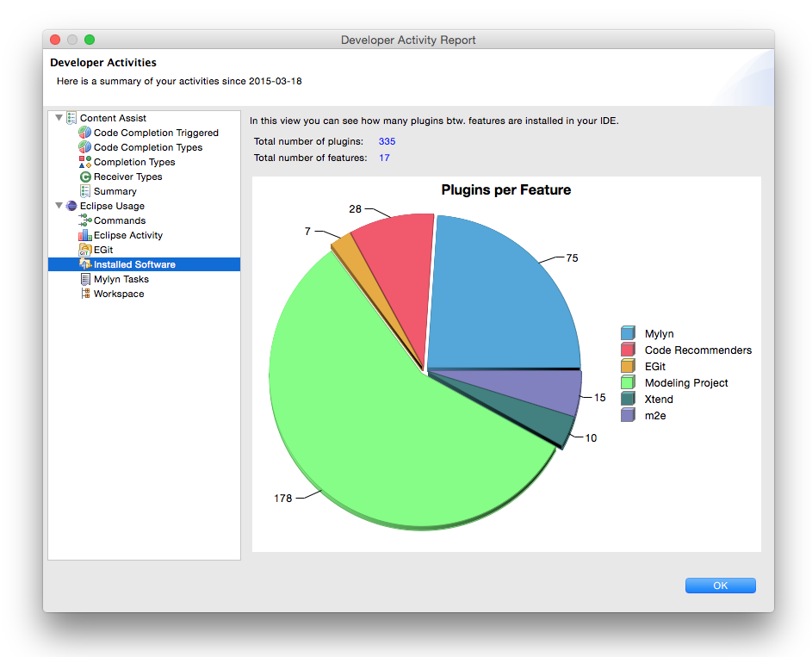The height and width of the screenshot is (657, 812).
Task: Select the Installed Software entry
Action: 144,264
